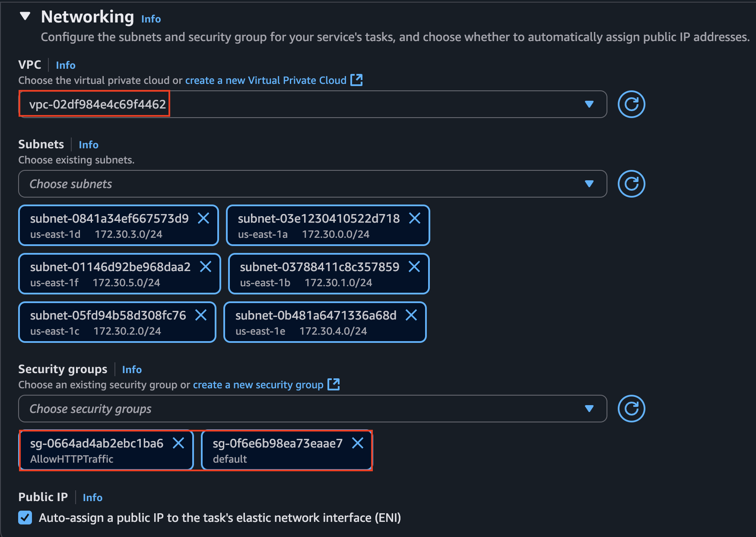Remove the AllowHTTPTraffic security group
Screen dimensions: 756x537
tap(178, 443)
